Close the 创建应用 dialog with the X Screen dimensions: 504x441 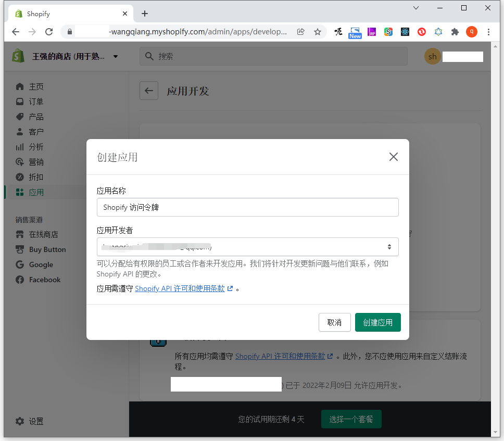394,157
